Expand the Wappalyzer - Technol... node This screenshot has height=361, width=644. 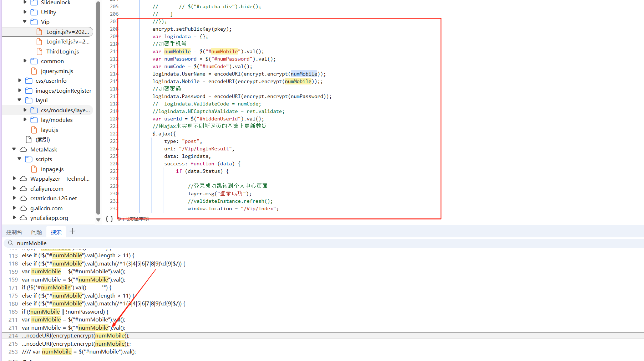pyautogui.click(x=14, y=179)
